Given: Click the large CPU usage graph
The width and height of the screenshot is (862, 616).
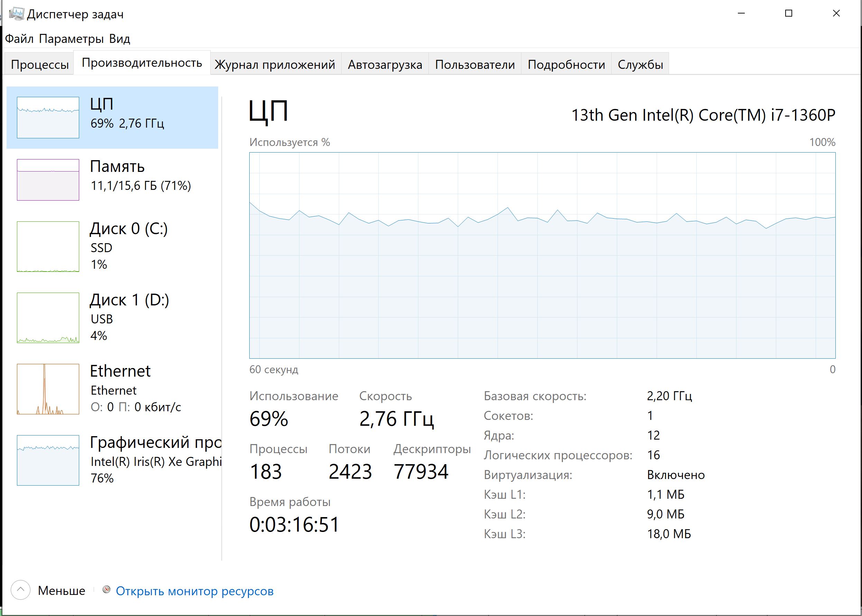Looking at the screenshot, I should (542, 255).
